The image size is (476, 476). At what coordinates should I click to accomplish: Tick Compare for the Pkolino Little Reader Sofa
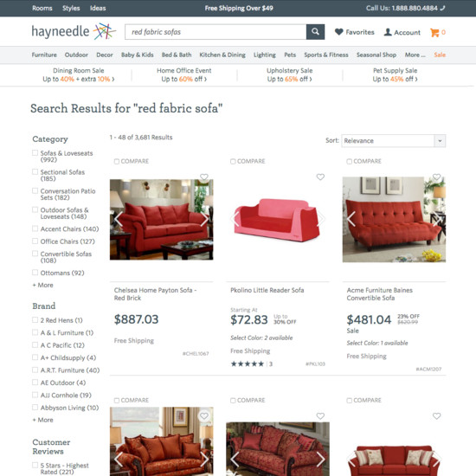[x=233, y=161]
